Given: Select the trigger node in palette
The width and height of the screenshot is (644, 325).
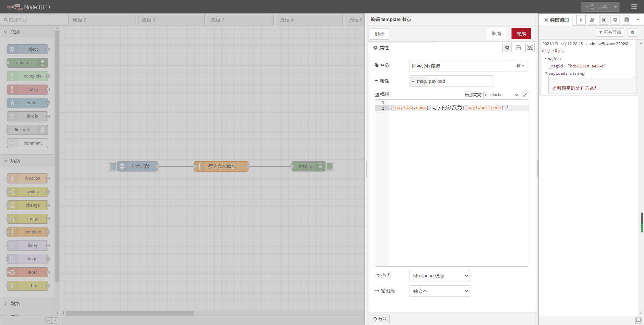Looking at the screenshot, I should 28,259.
